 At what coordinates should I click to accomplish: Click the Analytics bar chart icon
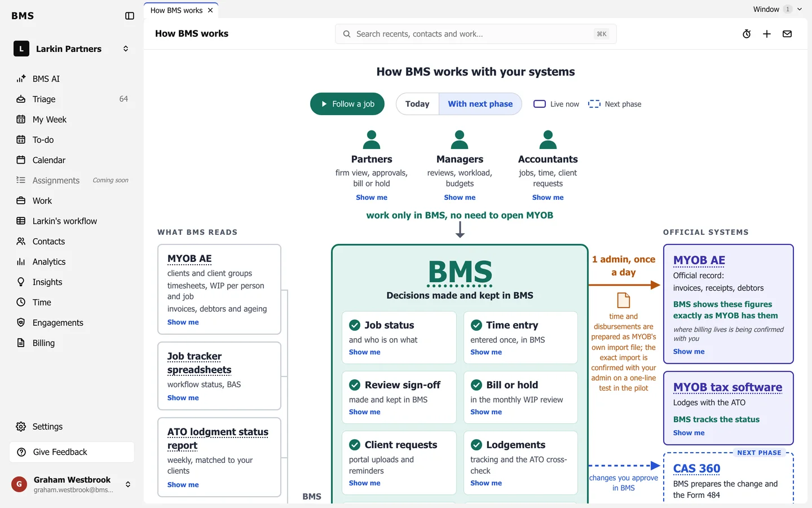click(21, 262)
